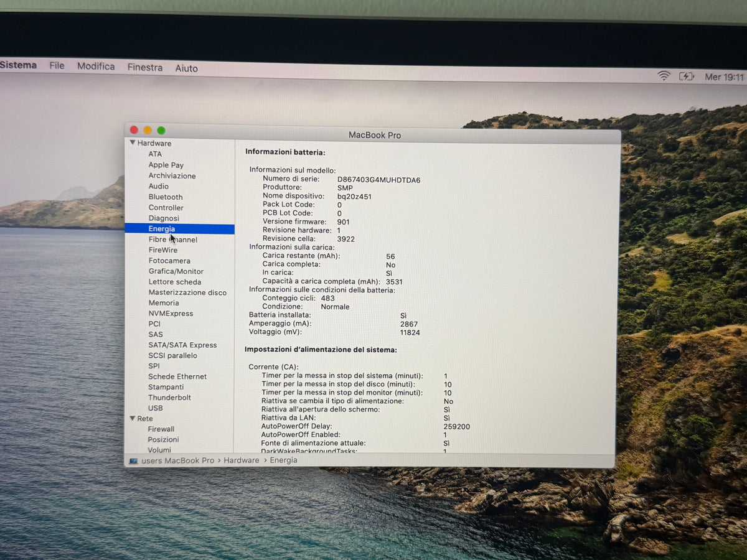Select Thunderbolt in the sidebar

coord(169,398)
